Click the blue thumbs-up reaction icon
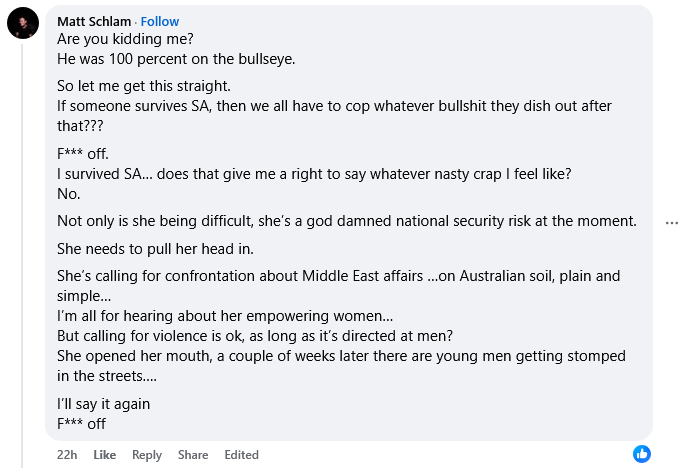Screen dimensions: 683x468 (x=642, y=454)
